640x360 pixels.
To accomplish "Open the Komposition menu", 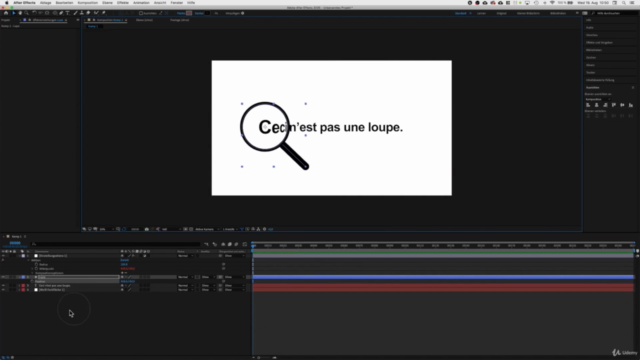I will (88, 3).
